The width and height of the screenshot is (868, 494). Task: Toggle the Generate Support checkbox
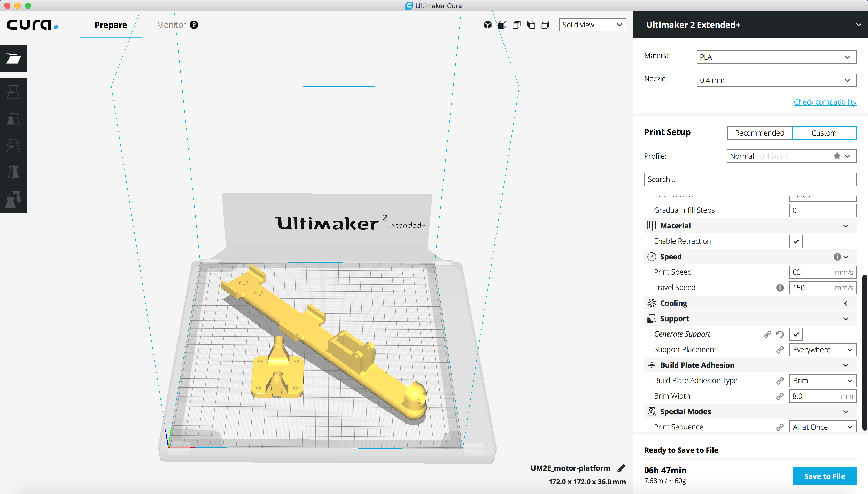point(796,334)
